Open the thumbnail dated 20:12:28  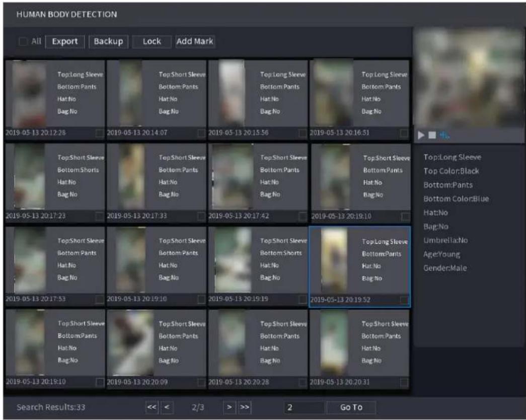(x=29, y=94)
